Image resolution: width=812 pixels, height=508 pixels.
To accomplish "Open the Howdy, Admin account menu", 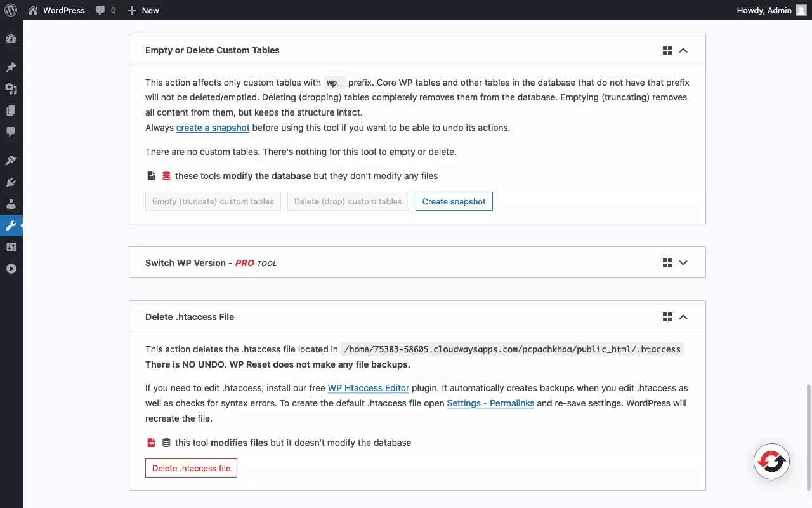I will pyautogui.click(x=771, y=10).
